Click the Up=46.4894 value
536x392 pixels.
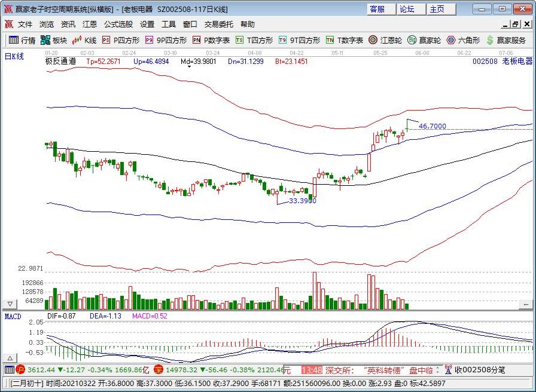[151, 62]
